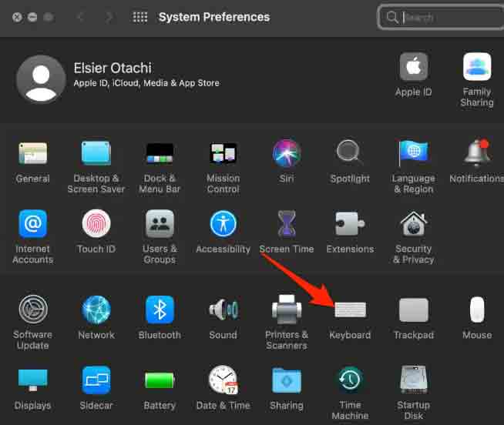Click the user profile avatar picture
Image resolution: width=504 pixels, height=425 pixels.
click(x=41, y=79)
